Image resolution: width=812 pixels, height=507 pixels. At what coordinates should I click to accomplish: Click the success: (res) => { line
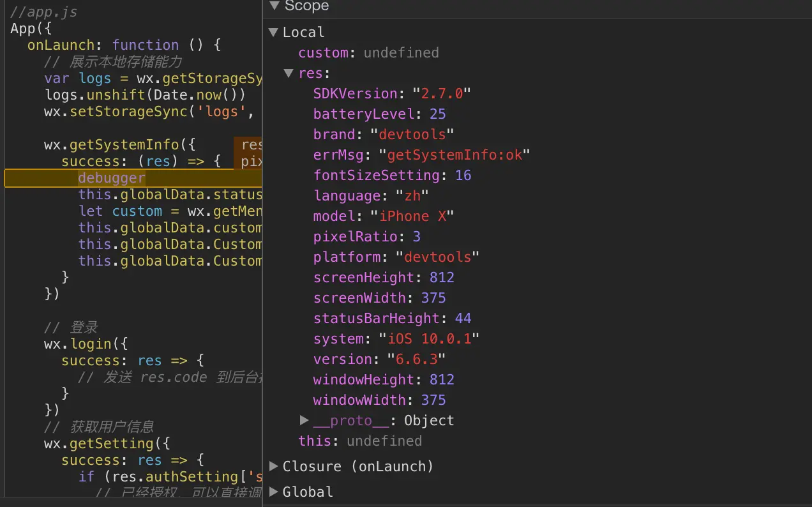click(141, 162)
